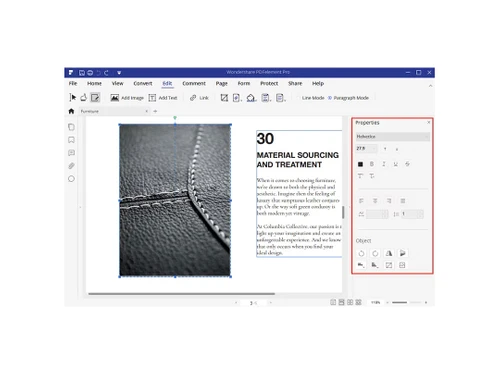Select Paragraph Mode editing option
500x375 pixels.
348,98
